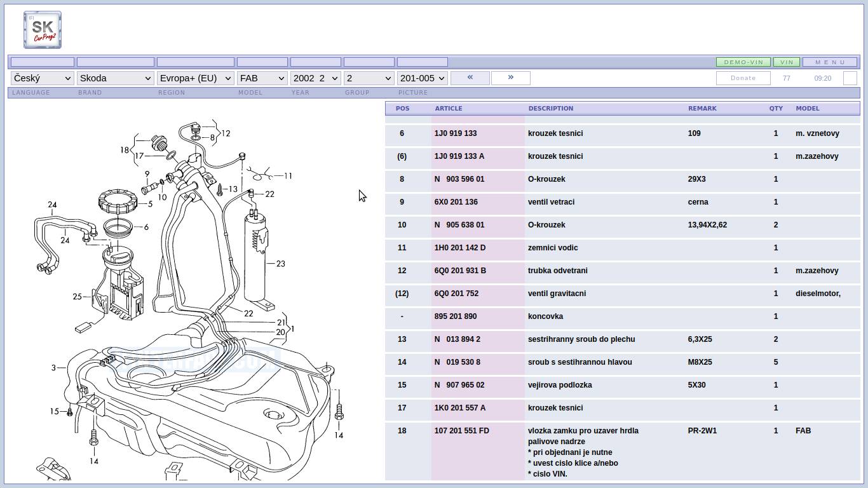The width and height of the screenshot is (868, 488).
Task: Open the Model dropdown showing FAB
Action: pyautogui.click(x=262, y=78)
